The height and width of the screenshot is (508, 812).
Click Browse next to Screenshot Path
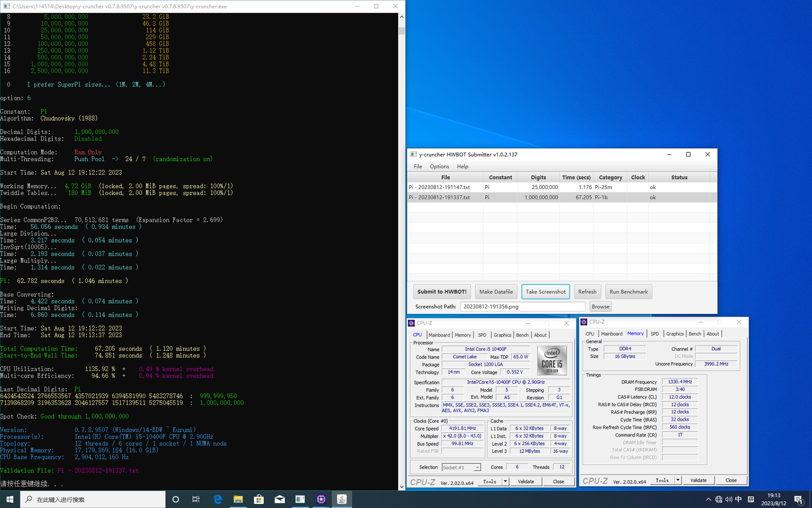600,307
